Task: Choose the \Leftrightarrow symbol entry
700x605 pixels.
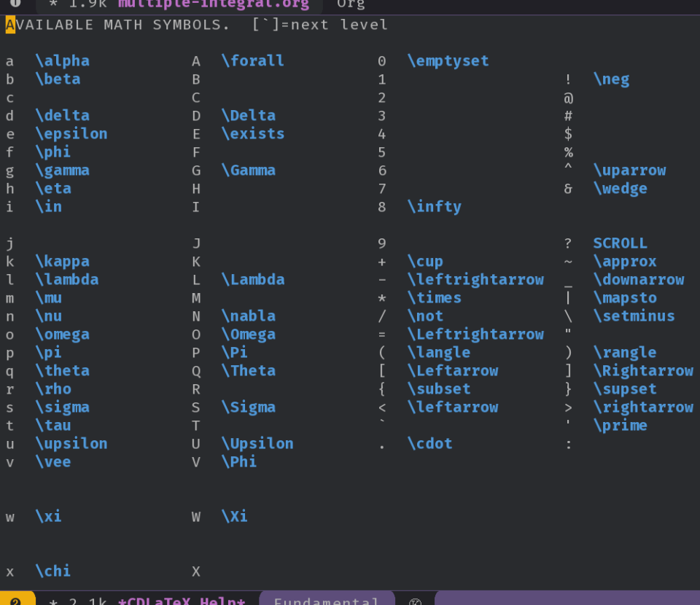Action: (475, 335)
